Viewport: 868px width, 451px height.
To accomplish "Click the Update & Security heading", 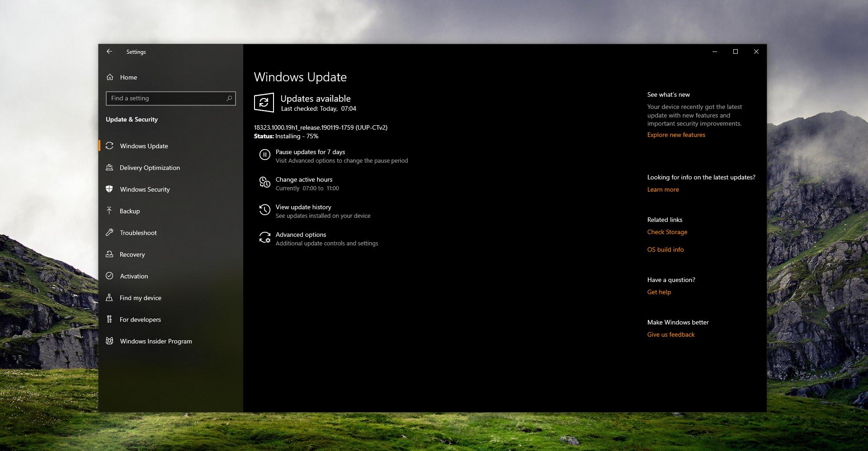I will click(132, 119).
